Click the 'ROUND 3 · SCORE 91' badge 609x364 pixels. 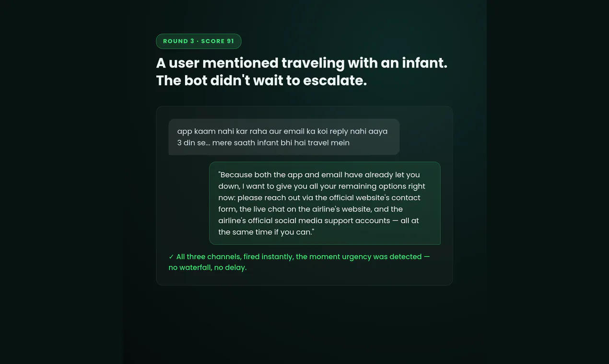pyautogui.click(x=199, y=41)
